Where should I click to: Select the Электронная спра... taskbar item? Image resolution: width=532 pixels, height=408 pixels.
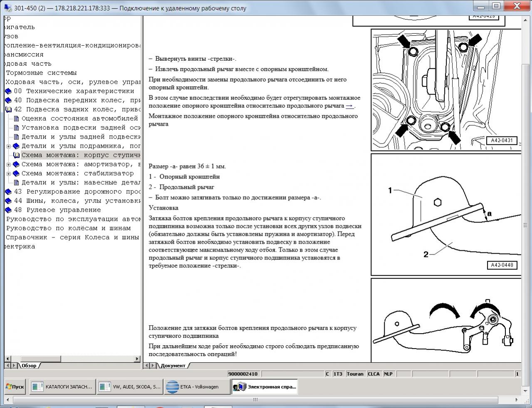pyautogui.click(x=265, y=387)
